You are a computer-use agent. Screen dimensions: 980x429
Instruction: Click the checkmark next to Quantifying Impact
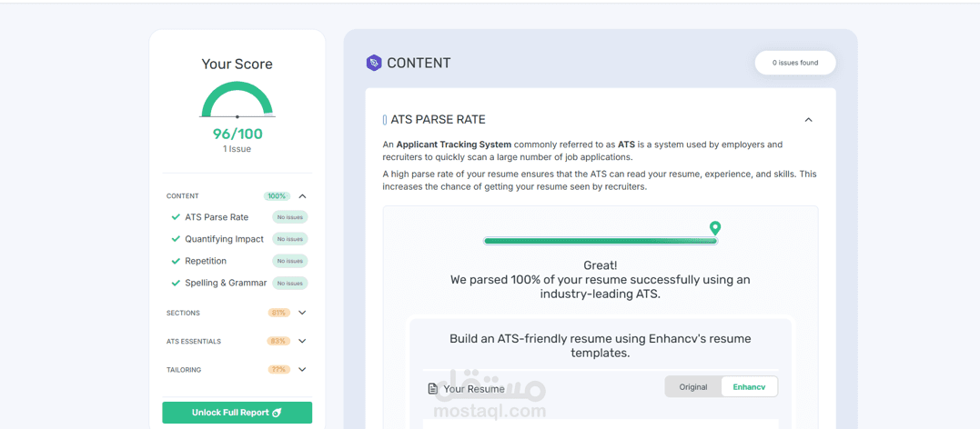tap(176, 239)
